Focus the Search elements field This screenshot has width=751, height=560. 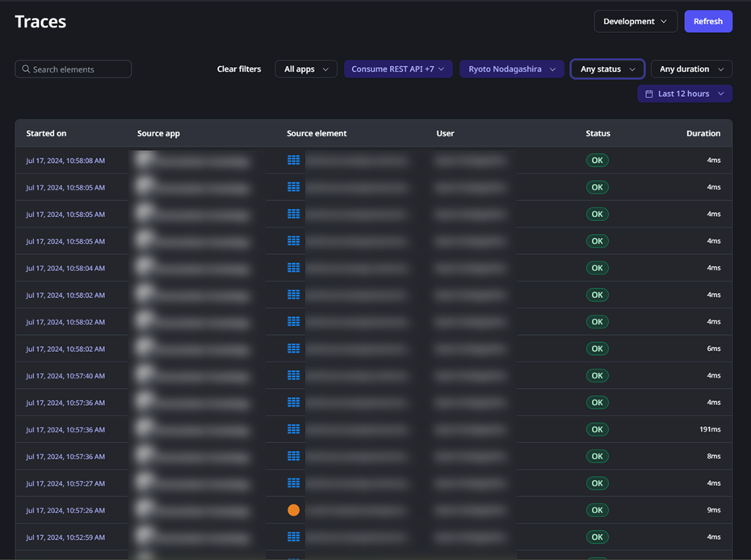[78, 69]
